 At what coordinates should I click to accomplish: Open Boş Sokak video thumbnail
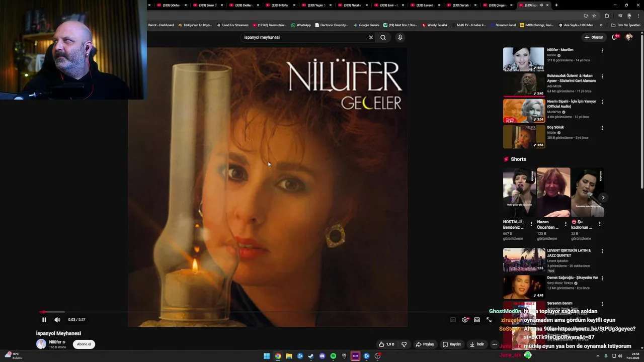(524, 136)
